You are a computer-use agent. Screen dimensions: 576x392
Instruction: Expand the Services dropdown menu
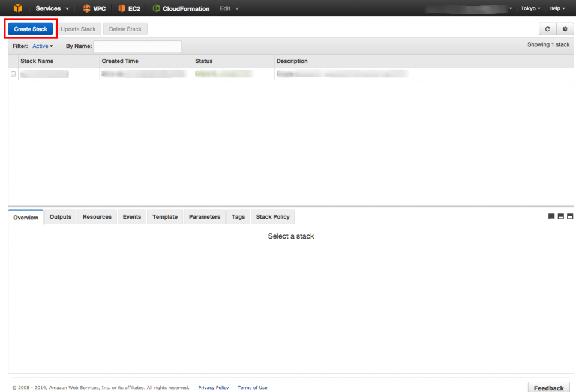(x=52, y=8)
